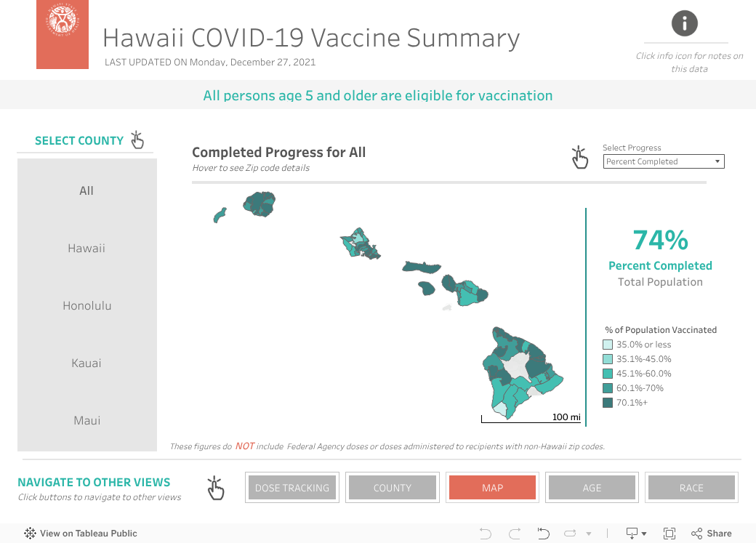Navigate to the Dose Tracking view
Viewport: 756px width, 543px height.
292,488
